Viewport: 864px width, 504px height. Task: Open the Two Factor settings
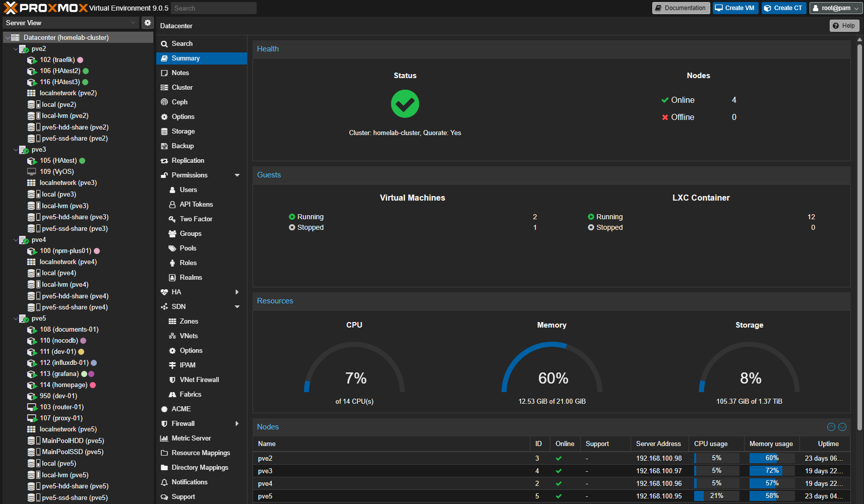click(x=195, y=219)
